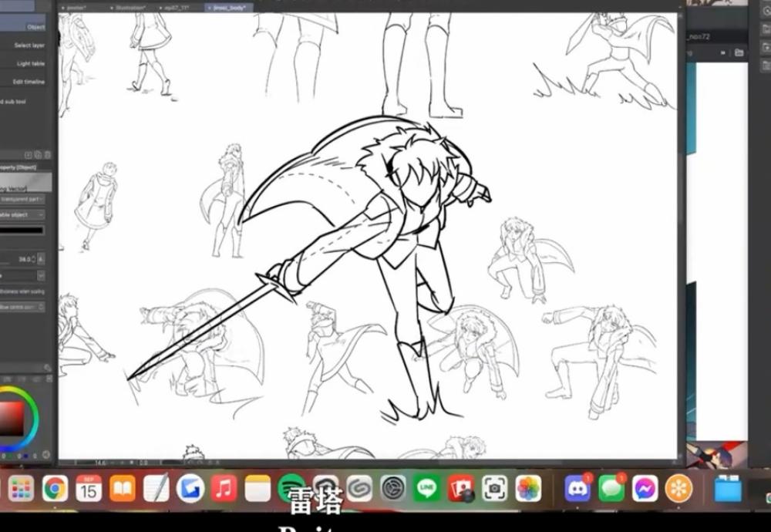Viewport: 771px width, 532px height.
Task: Click the duplicate sub tool icon
Action: coord(38,155)
